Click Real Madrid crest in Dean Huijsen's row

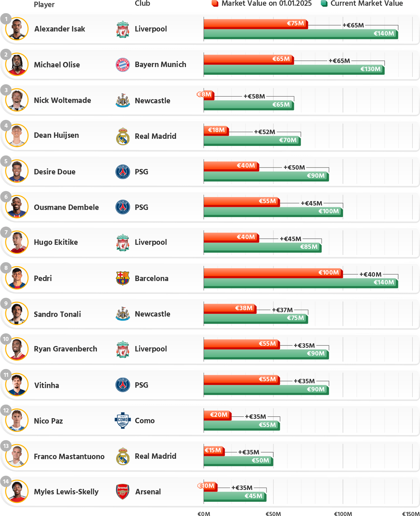click(123, 136)
